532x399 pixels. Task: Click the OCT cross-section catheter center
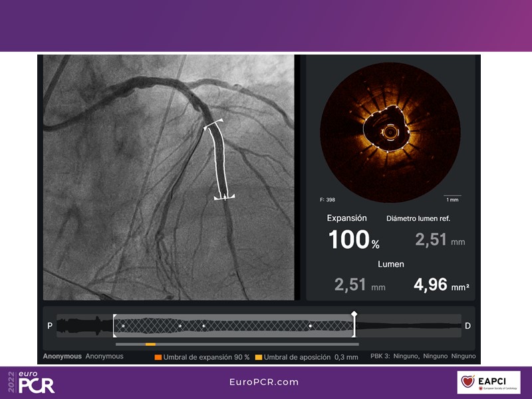(388, 132)
